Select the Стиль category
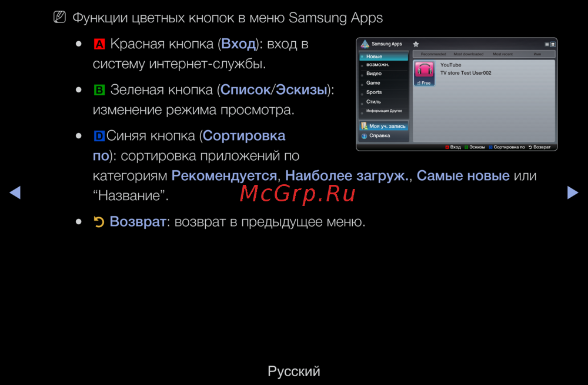588x385 pixels. pos(373,102)
